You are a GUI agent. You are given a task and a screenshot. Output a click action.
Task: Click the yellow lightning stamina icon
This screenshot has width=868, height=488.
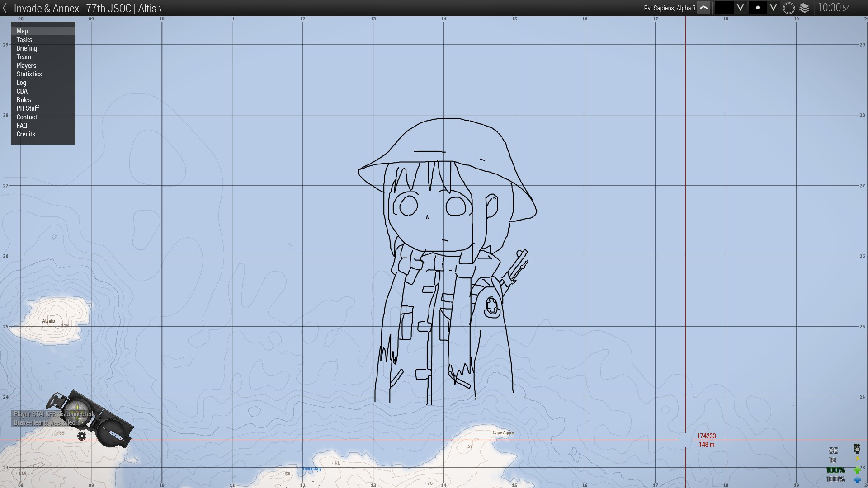pos(857,460)
